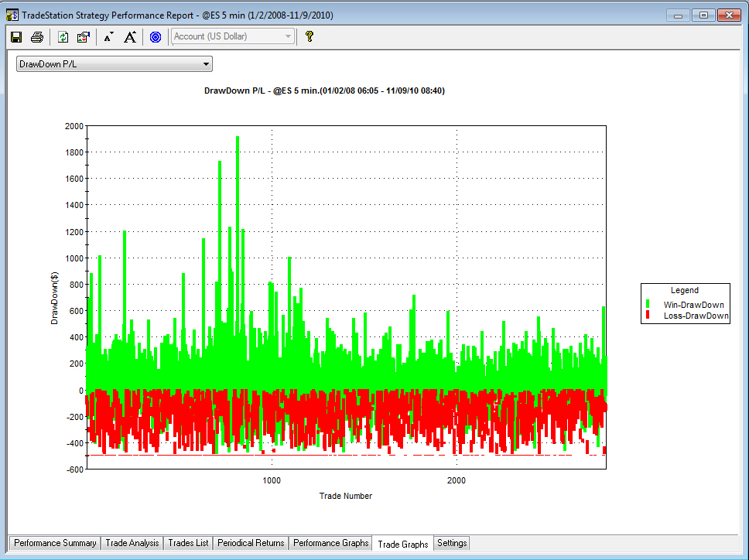Click the Save floppy disk icon
Image resolution: width=749 pixels, height=560 pixels.
click(17, 37)
